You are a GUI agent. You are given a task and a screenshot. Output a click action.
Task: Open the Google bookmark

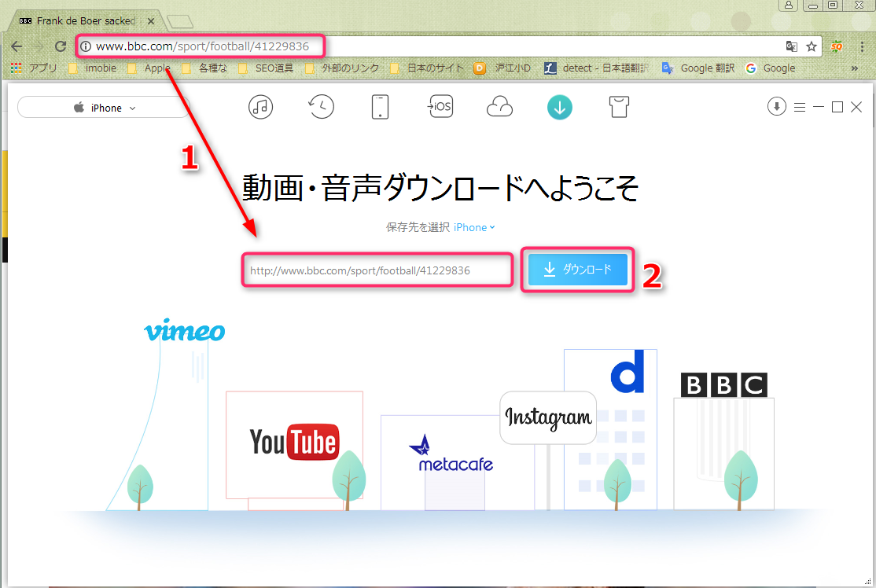771,68
